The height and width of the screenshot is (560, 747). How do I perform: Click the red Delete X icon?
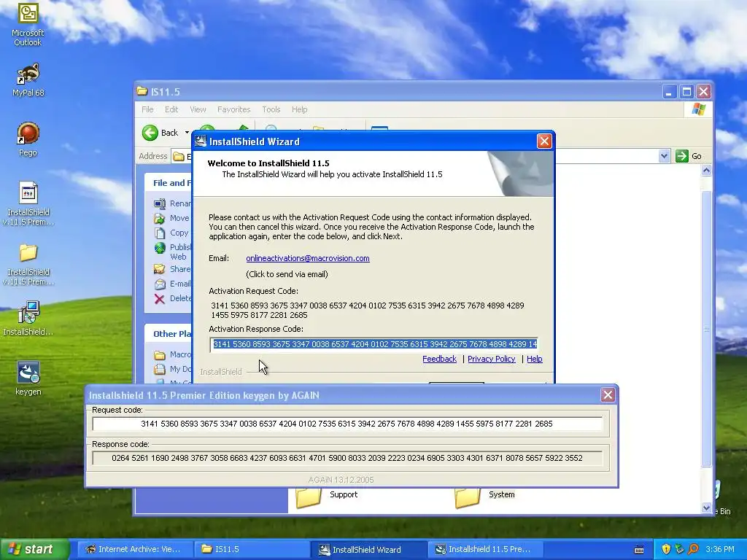160,298
